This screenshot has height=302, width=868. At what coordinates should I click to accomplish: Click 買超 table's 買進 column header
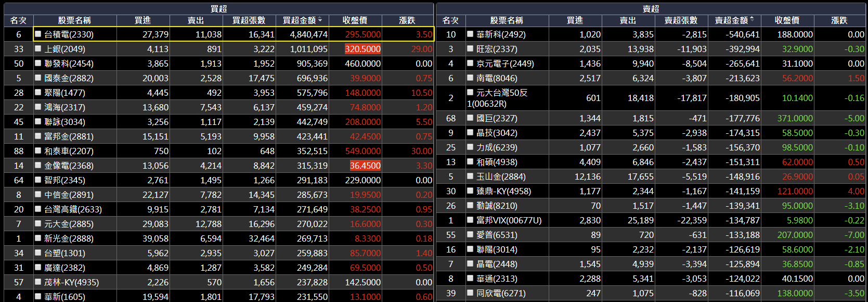point(143,20)
